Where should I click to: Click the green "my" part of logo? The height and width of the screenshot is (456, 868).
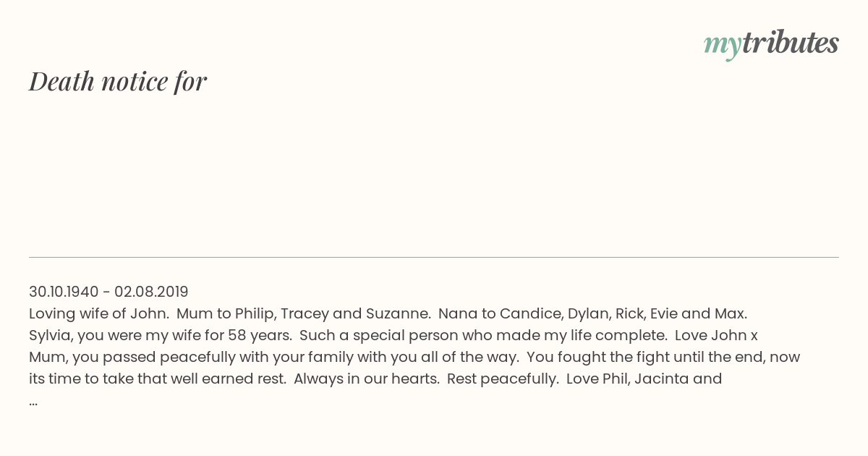click(723, 46)
